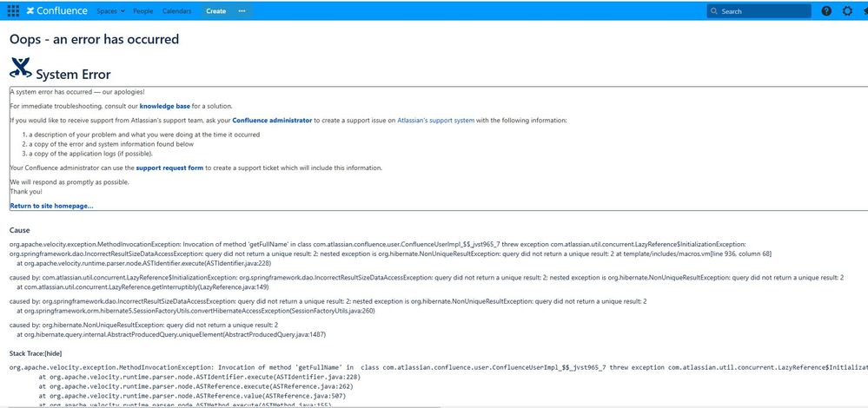Click list item about application logs
868x408 pixels.
(90, 154)
